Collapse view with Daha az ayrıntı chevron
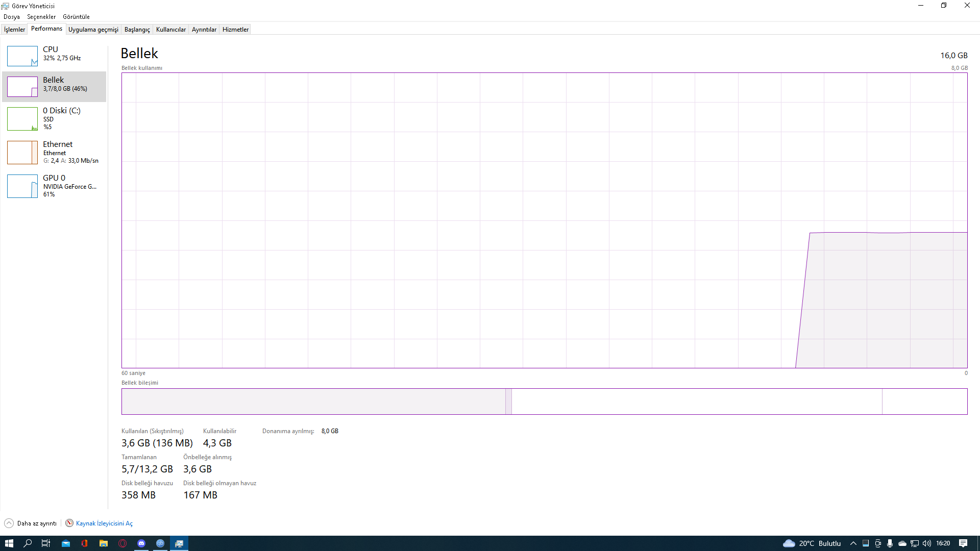Screen dimensions: 980x551 coord(9,523)
